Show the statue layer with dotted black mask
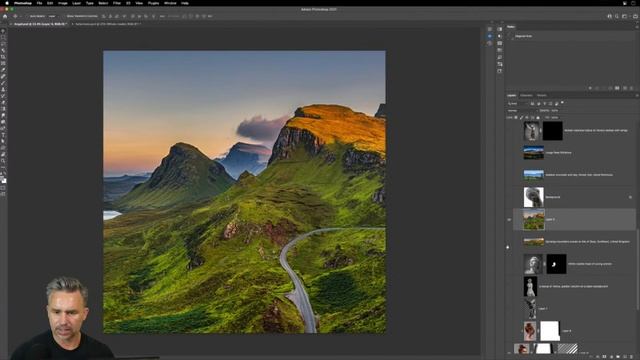This screenshot has height=360, width=640. 509,264
